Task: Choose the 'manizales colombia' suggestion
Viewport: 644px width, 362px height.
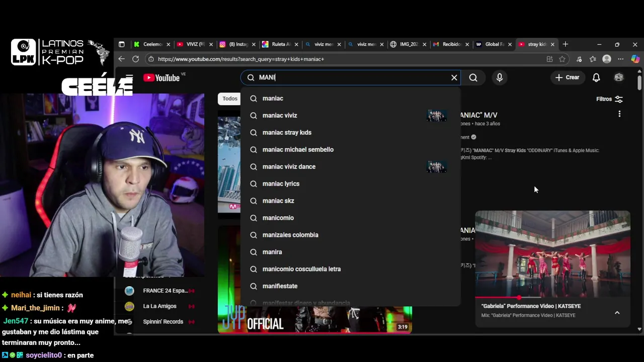Action: pyautogui.click(x=350, y=235)
